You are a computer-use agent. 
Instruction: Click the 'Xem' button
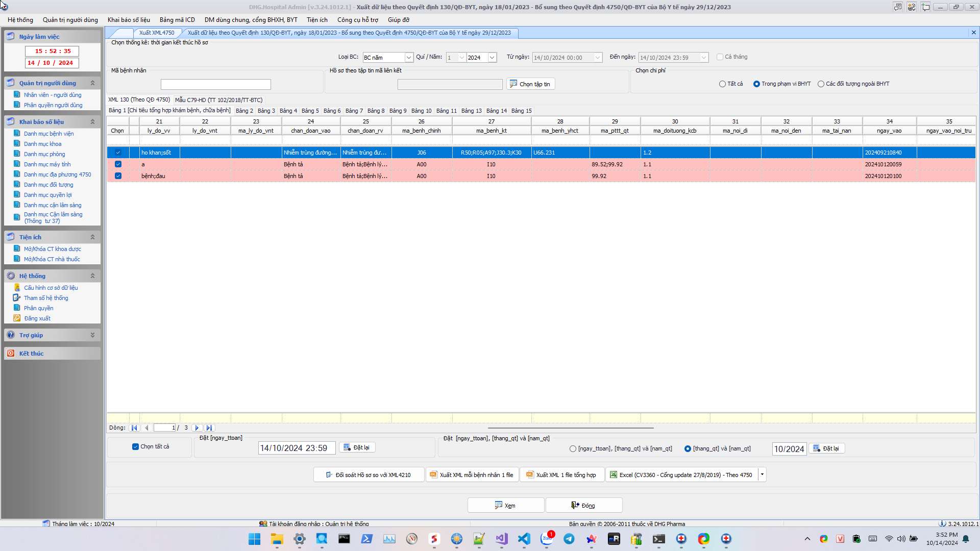pos(505,506)
